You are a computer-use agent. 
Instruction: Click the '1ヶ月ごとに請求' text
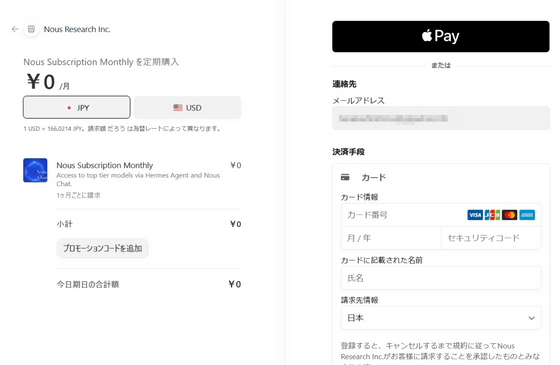click(x=78, y=195)
